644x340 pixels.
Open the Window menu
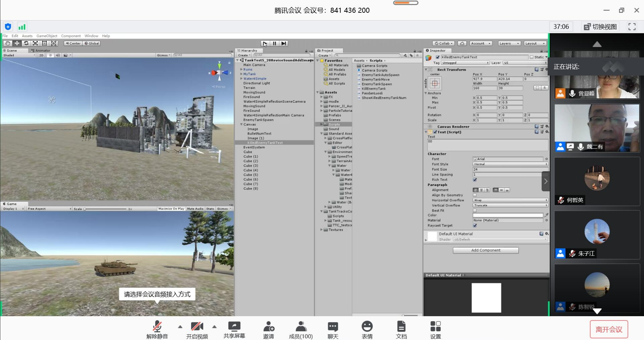pos(91,36)
